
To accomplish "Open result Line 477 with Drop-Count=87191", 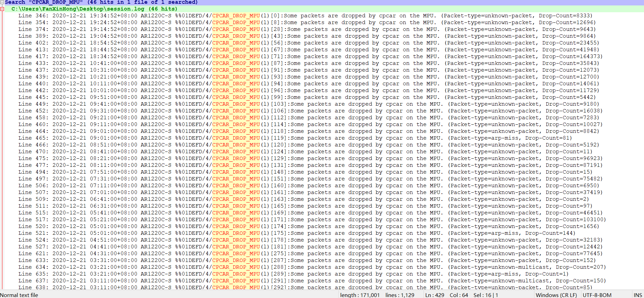I will pyautogui.click(x=311, y=165).
